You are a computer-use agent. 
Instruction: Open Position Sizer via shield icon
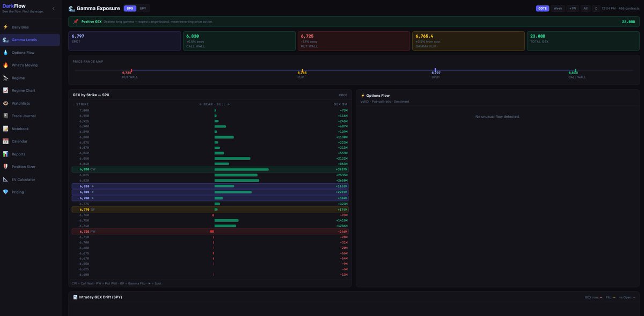coord(5,167)
